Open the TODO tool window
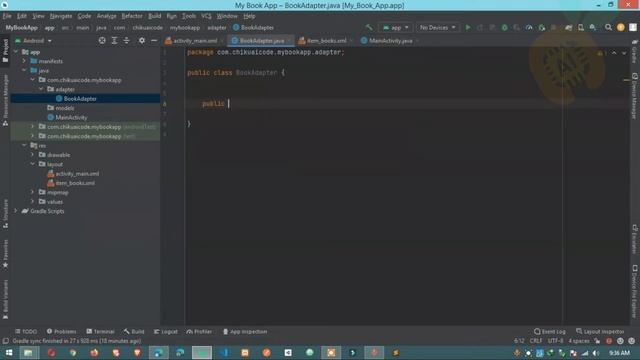Image resolution: width=640 pixels, height=360 pixels. point(26,331)
